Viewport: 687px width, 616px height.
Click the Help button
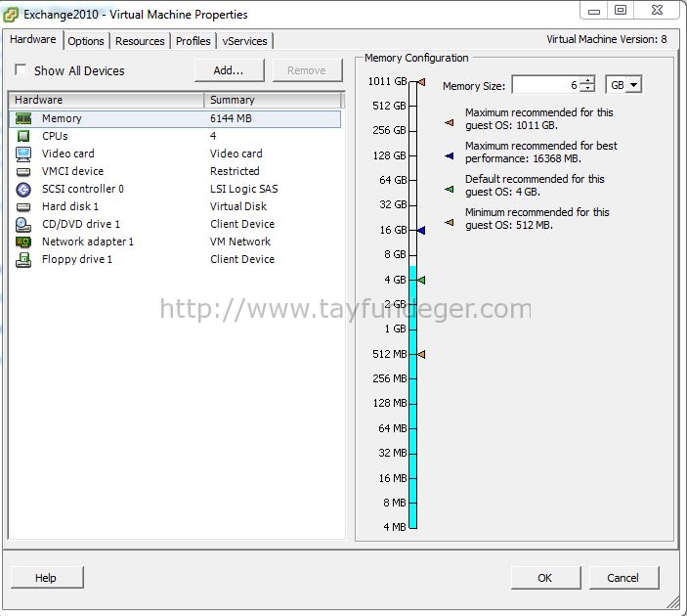tap(46, 578)
